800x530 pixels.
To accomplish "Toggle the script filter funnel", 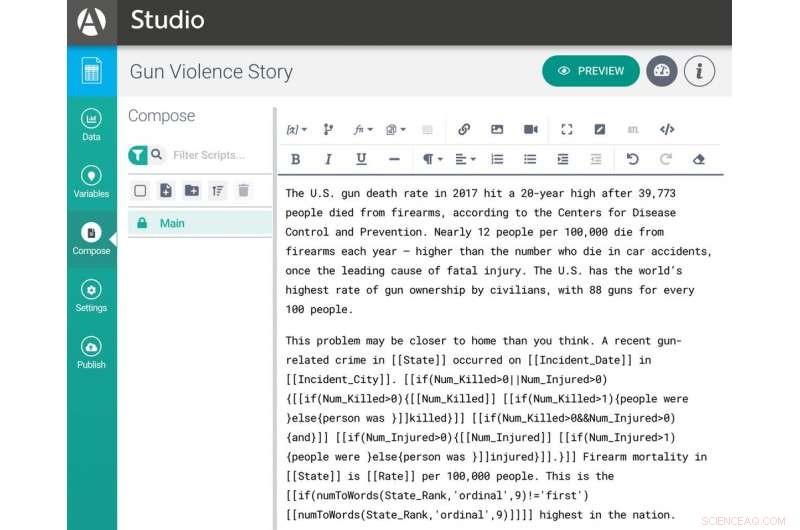I will point(137,155).
